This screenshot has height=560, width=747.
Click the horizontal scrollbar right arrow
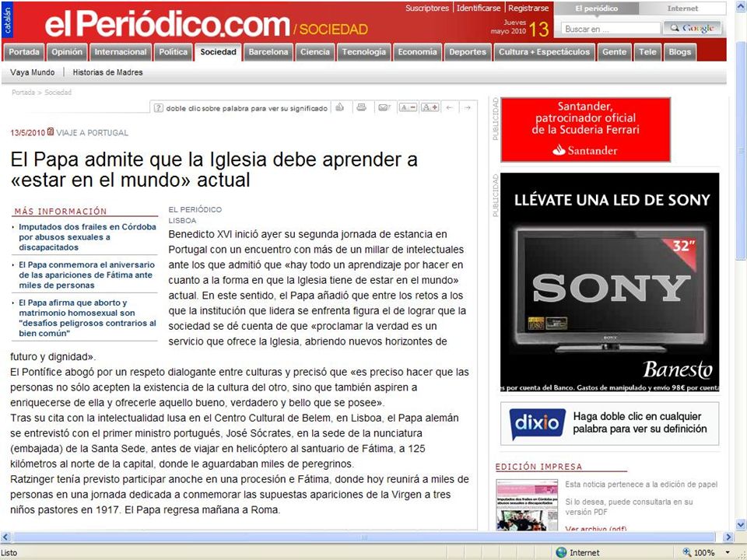pos(728,537)
